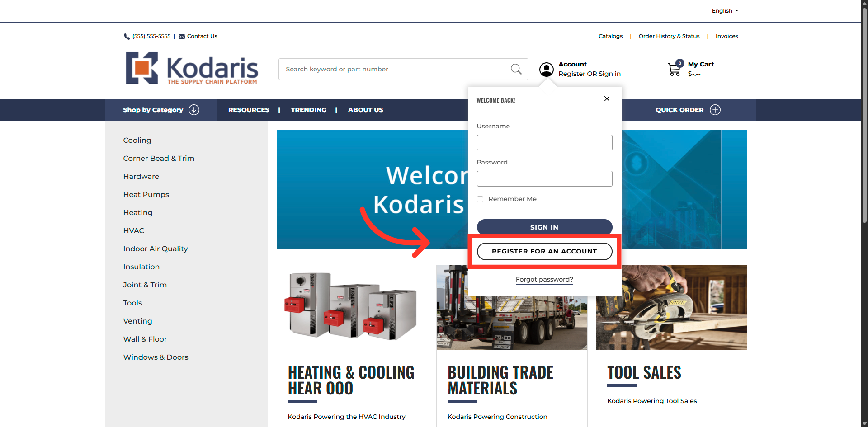
Task: Click the Kodaris logo
Action: click(192, 68)
